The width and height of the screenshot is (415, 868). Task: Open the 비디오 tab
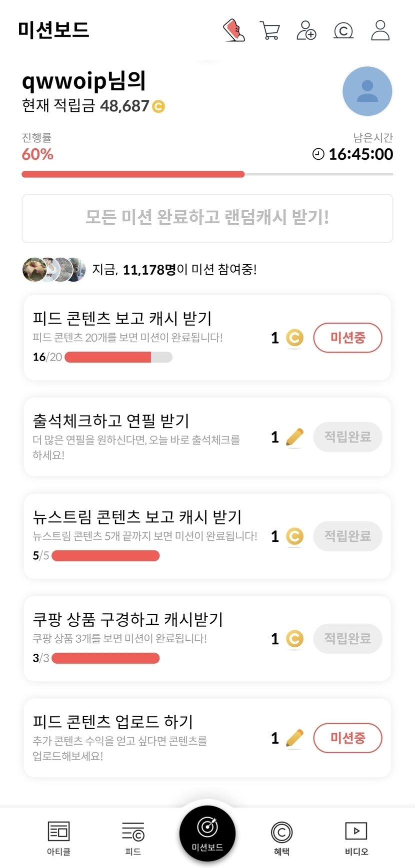356,838
